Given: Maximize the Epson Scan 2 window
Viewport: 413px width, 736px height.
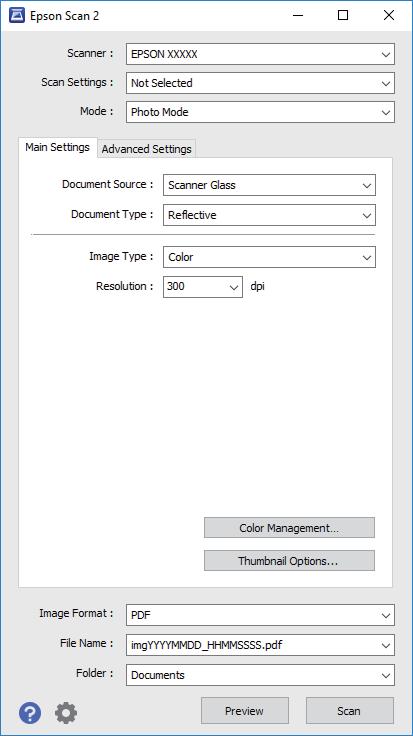Looking at the screenshot, I should [343, 15].
